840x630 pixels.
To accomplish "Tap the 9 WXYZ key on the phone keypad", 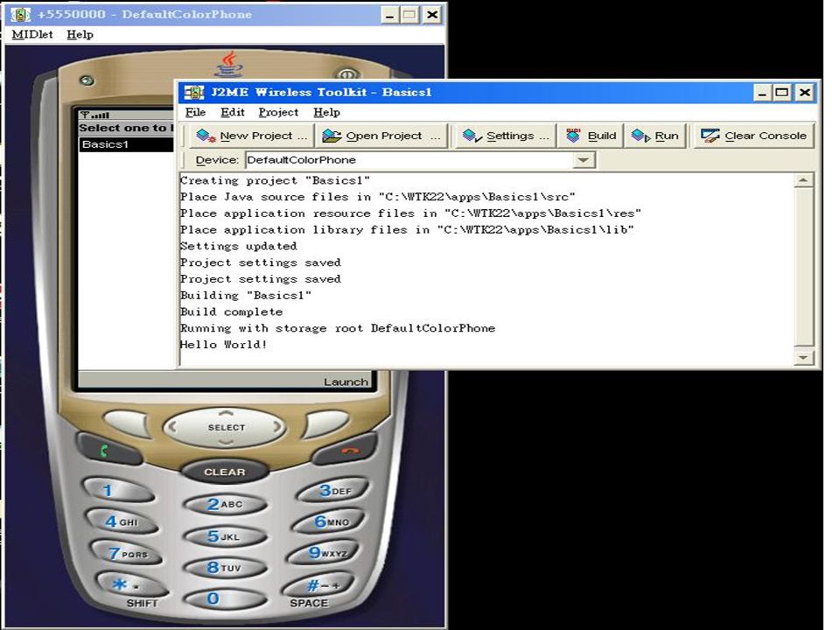I will pos(325,552).
